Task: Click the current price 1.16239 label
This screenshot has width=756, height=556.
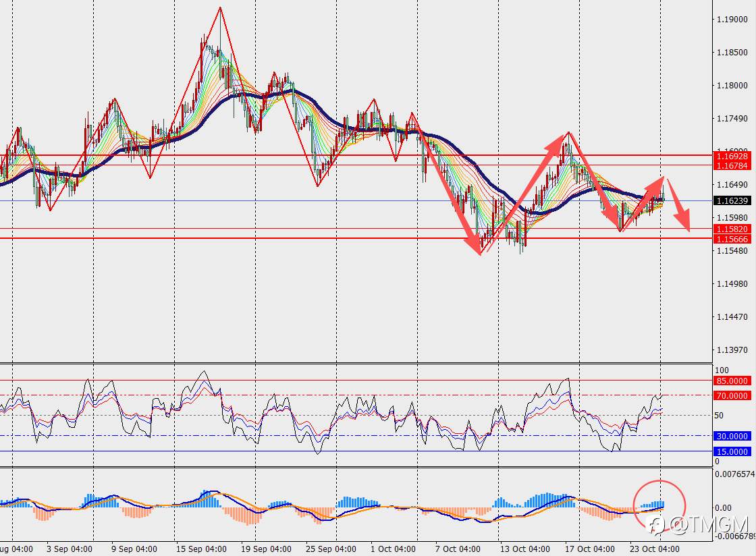Action: coord(732,201)
